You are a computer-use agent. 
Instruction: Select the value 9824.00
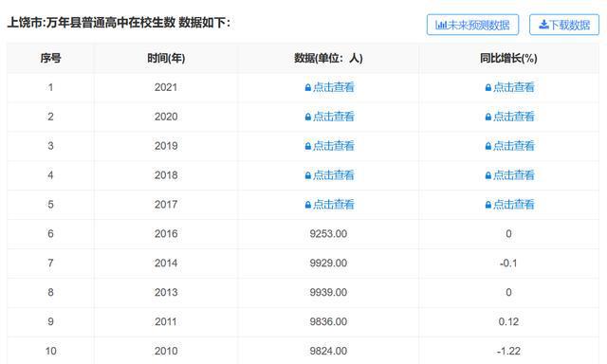pyautogui.click(x=328, y=351)
